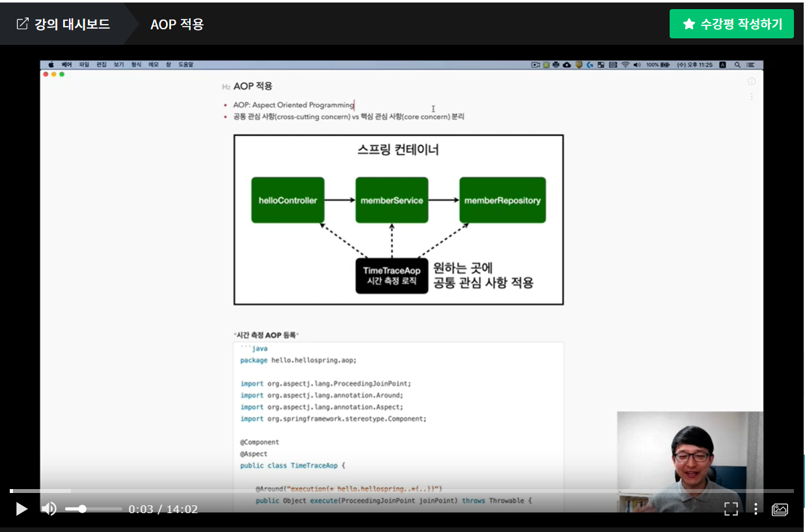
Task: Open Spotlight search magnifier icon
Action: coord(737,65)
